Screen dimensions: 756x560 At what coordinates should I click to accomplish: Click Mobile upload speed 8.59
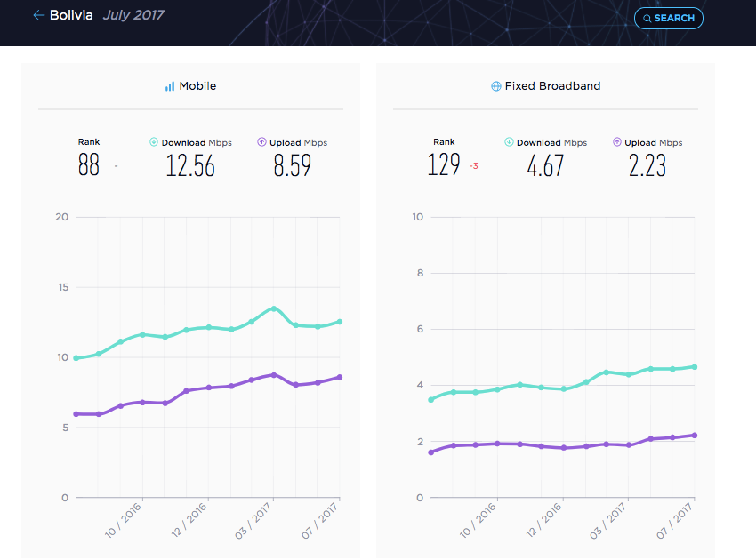pos(293,165)
